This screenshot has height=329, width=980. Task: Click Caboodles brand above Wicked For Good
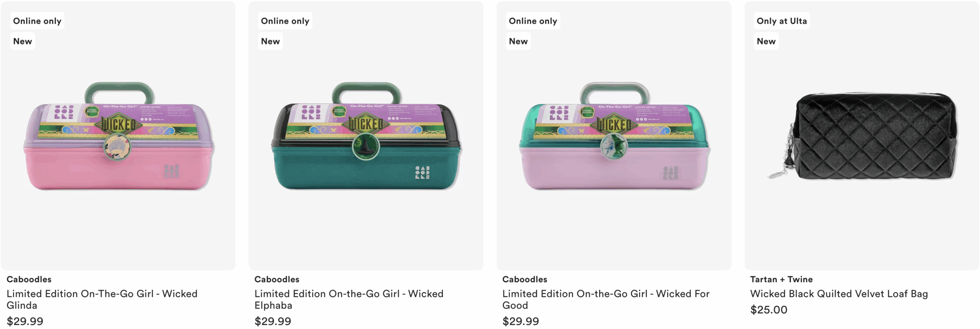point(525,279)
